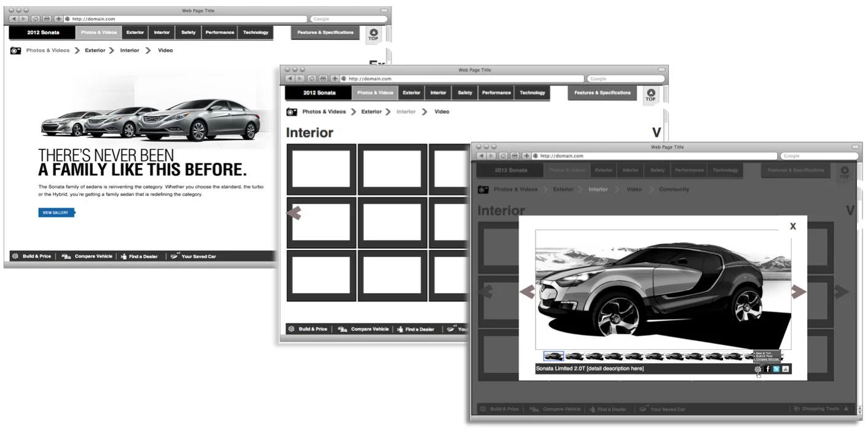Click the TOP arrow in the middle window

pyautogui.click(x=650, y=95)
